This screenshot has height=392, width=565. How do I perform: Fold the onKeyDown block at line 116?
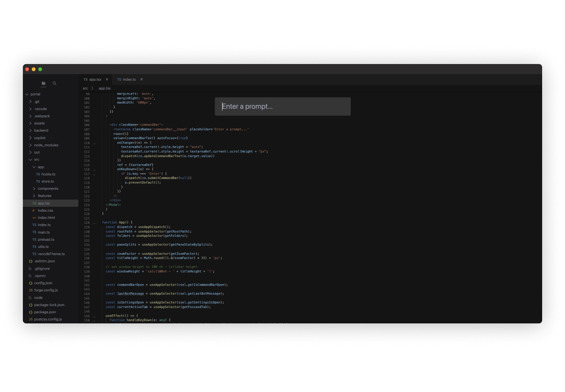pyautogui.click(x=94, y=170)
